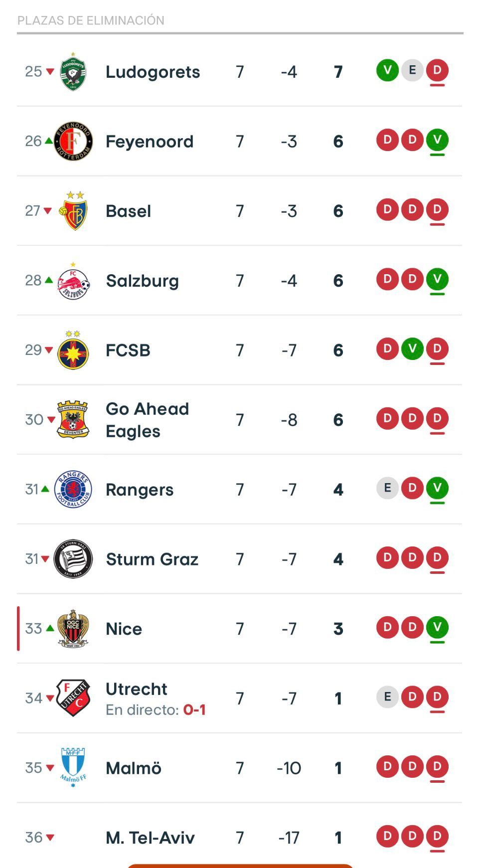Open the Rangers Football Club badge

click(74, 489)
